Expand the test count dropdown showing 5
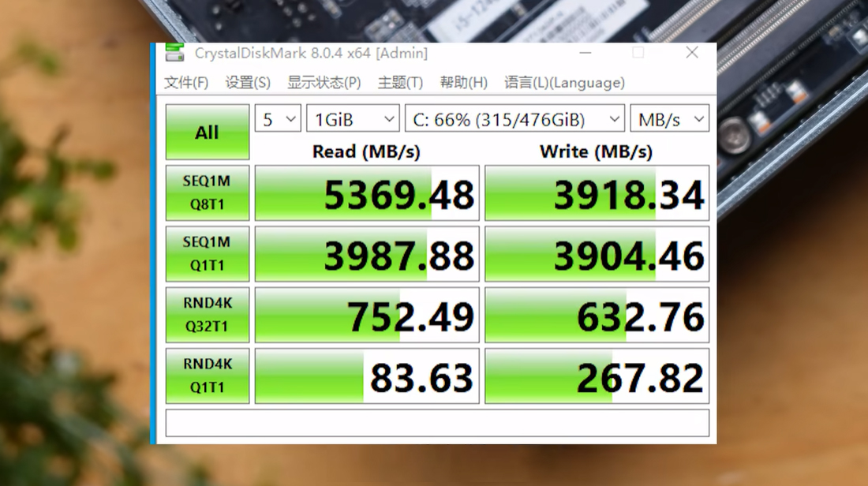868x486 pixels. pos(278,119)
